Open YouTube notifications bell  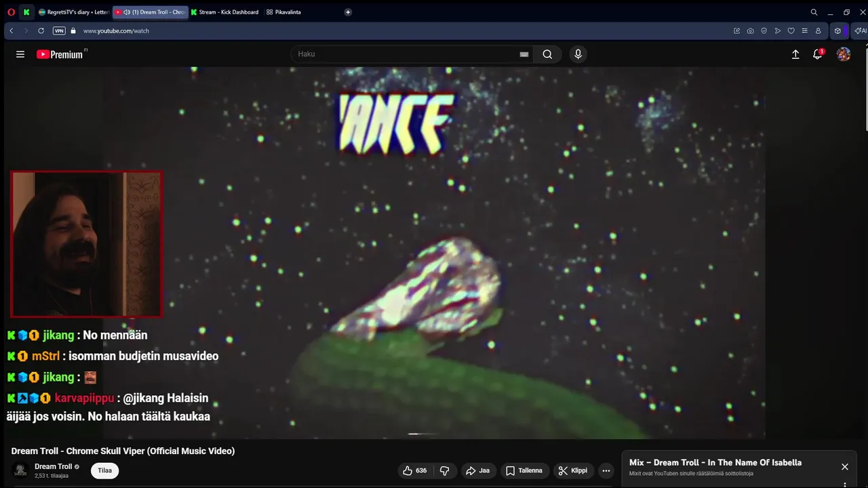pyautogui.click(x=818, y=54)
